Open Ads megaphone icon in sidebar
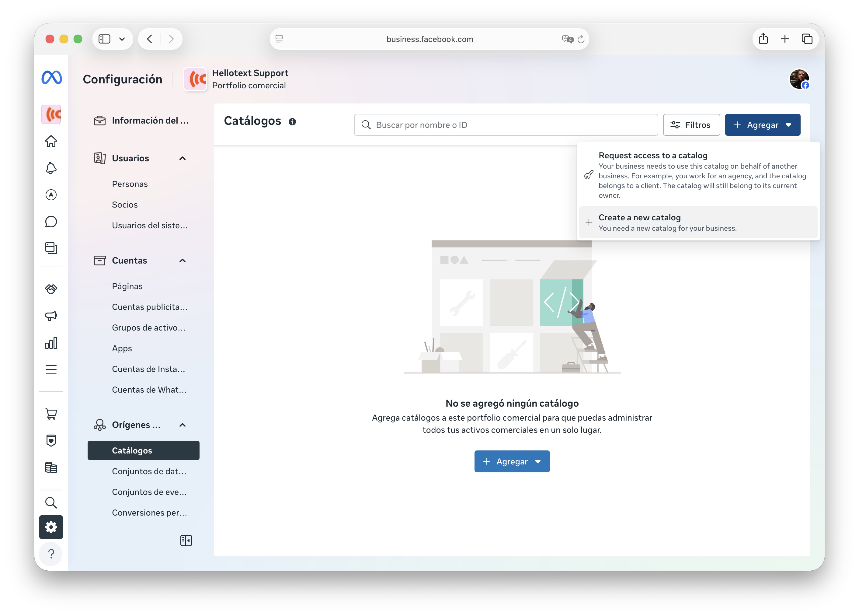 pyautogui.click(x=51, y=316)
